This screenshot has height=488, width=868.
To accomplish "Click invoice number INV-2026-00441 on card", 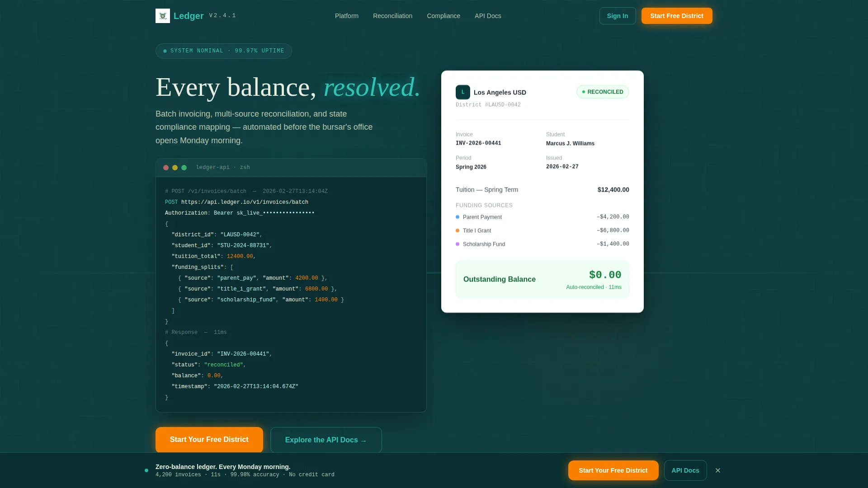I will (478, 143).
